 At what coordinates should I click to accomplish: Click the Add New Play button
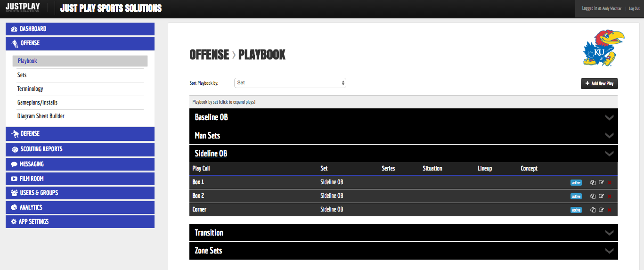coord(599,83)
